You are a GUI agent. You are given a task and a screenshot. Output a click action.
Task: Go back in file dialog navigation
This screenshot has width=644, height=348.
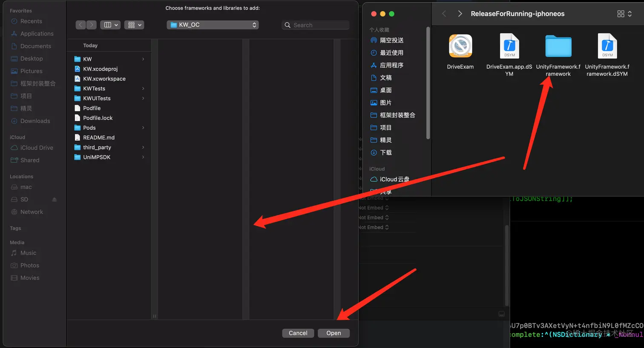pyautogui.click(x=81, y=25)
